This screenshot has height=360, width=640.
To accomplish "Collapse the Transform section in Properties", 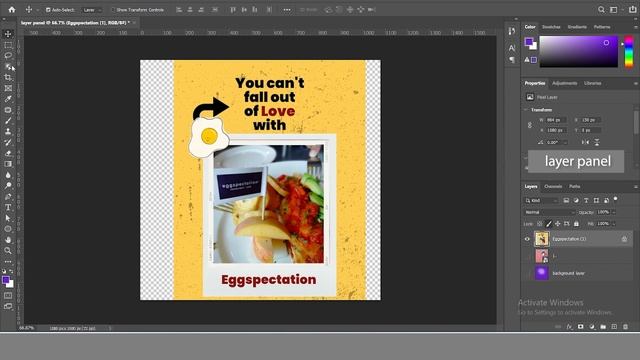I will [526, 110].
